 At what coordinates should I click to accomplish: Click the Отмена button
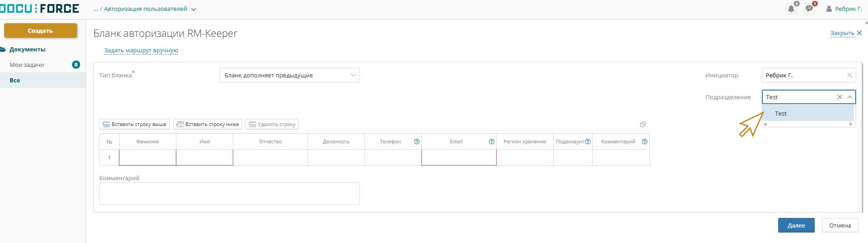[840, 225]
